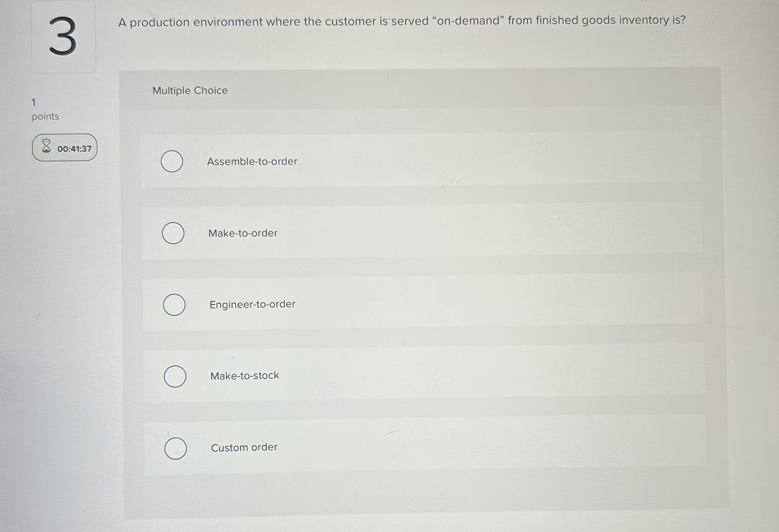Click the Make-to-stock answer text
Viewport: 779px width, 532px height.
244,375
